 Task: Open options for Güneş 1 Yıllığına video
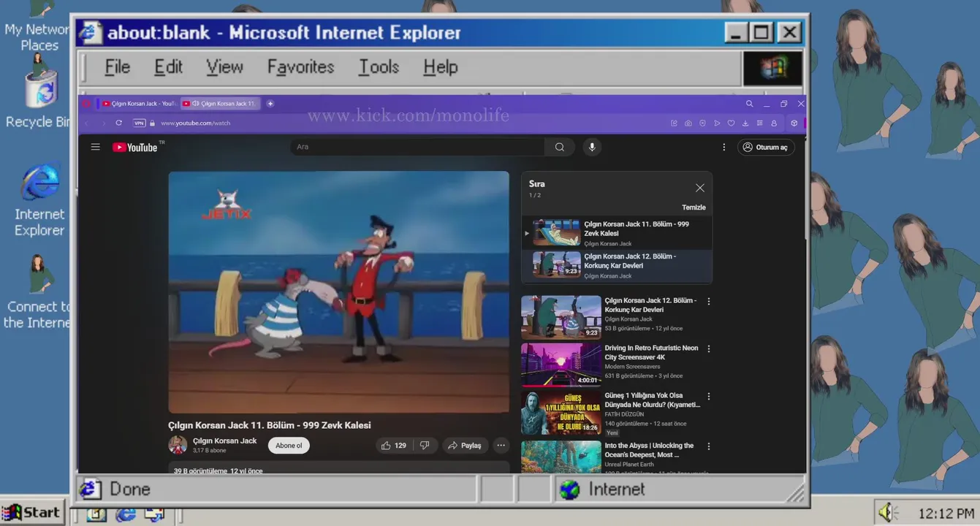coord(708,396)
